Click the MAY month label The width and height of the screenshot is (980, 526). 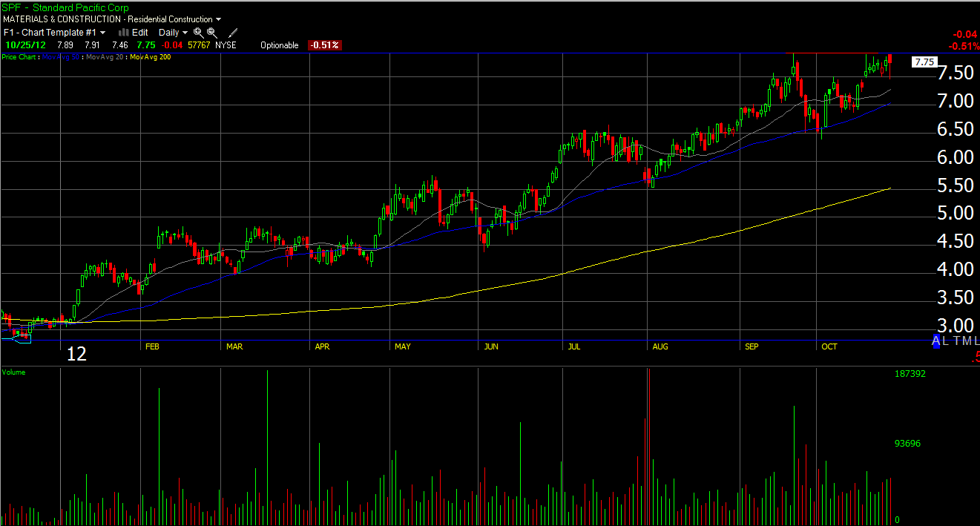403,346
